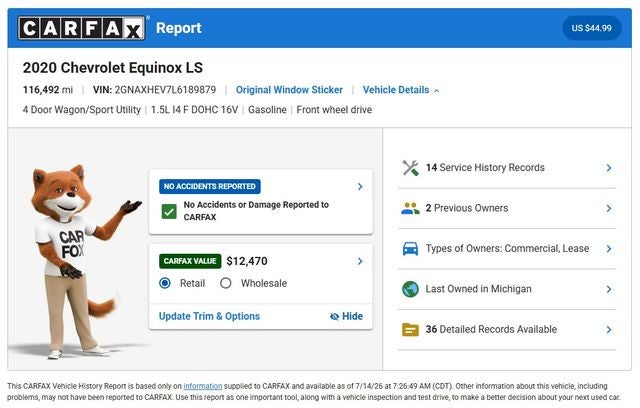Viewport: 640px width, 408px height.
Task: Click the '14 Service History Records' text
Action: pyautogui.click(x=485, y=168)
